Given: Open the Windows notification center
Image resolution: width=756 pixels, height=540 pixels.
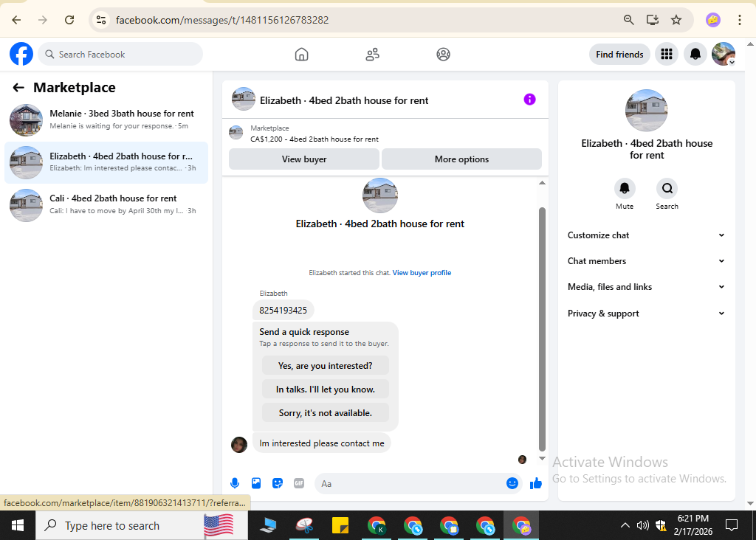Looking at the screenshot, I should click(x=732, y=525).
